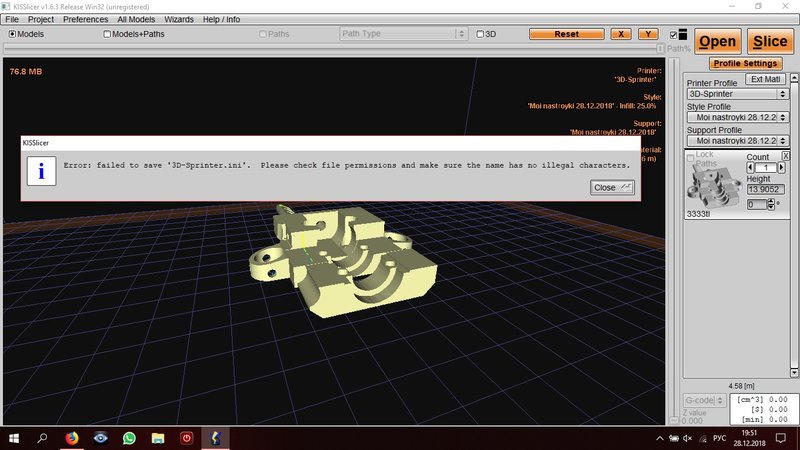Click the blue info icon in dialog
The height and width of the screenshot is (450, 800).
[41, 170]
